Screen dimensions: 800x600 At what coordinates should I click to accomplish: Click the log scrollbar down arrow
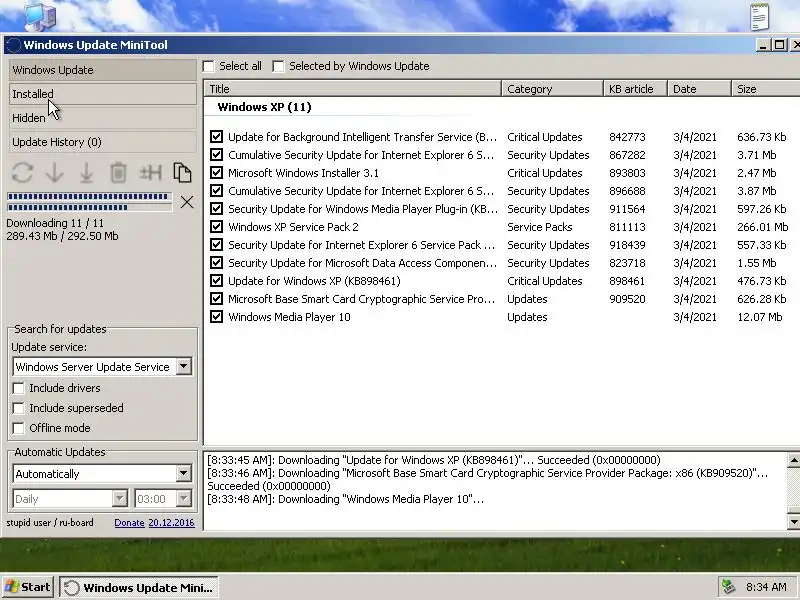coord(794,521)
